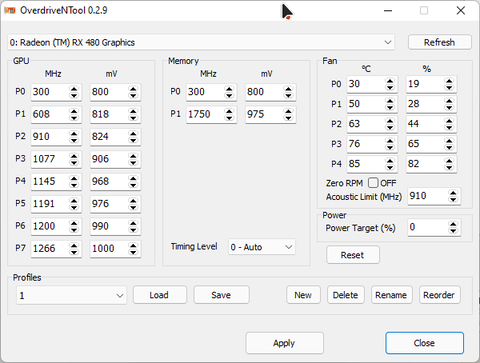Decrease Power Target with down arrow

[x=453, y=231]
